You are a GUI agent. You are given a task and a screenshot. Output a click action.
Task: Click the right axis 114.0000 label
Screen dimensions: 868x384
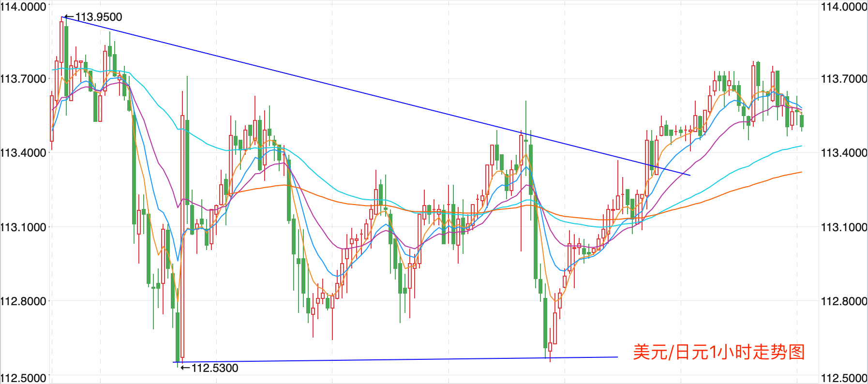point(844,7)
